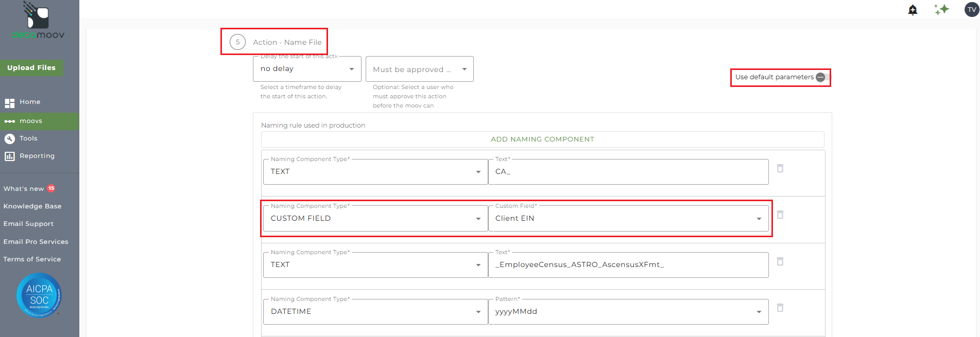Expand the no delay timeframe dropdown
Viewport: 980px width, 337px height.
307,69
